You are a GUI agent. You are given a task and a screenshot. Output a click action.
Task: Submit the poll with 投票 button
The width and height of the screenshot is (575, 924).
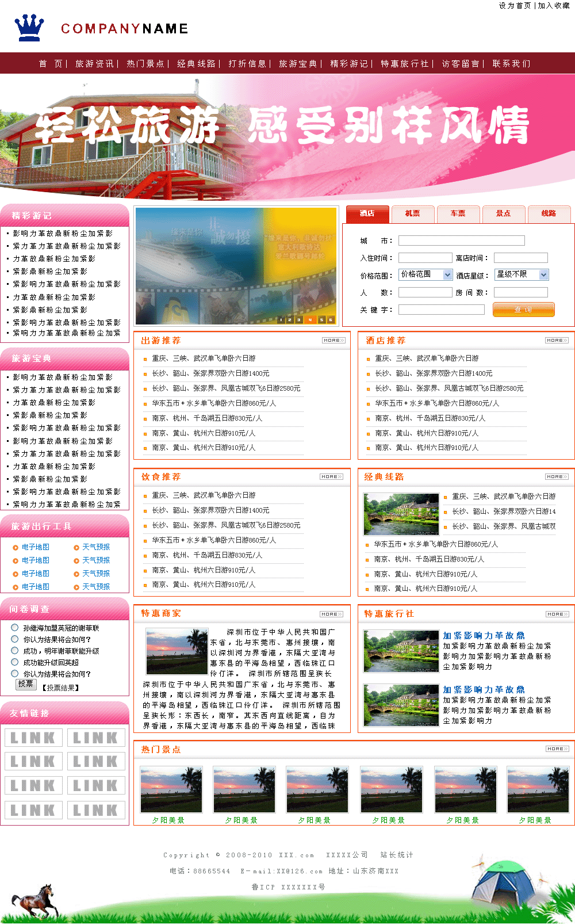[x=26, y=684]
